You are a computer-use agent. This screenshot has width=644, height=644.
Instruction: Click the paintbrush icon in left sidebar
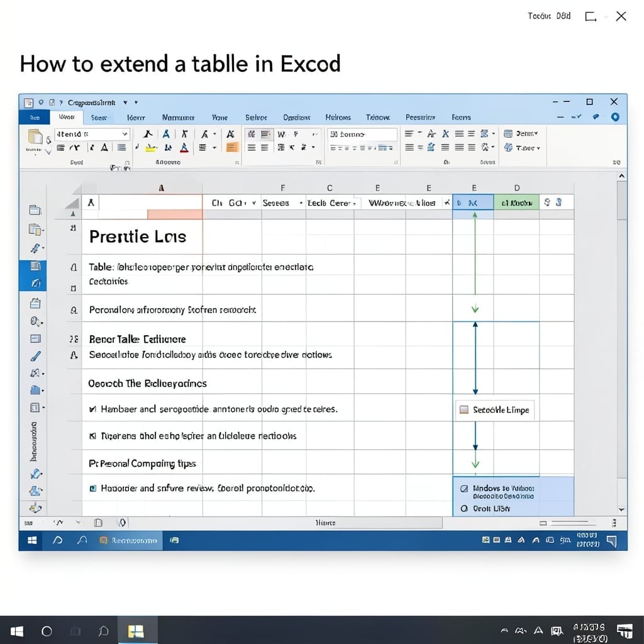(36, 356)
